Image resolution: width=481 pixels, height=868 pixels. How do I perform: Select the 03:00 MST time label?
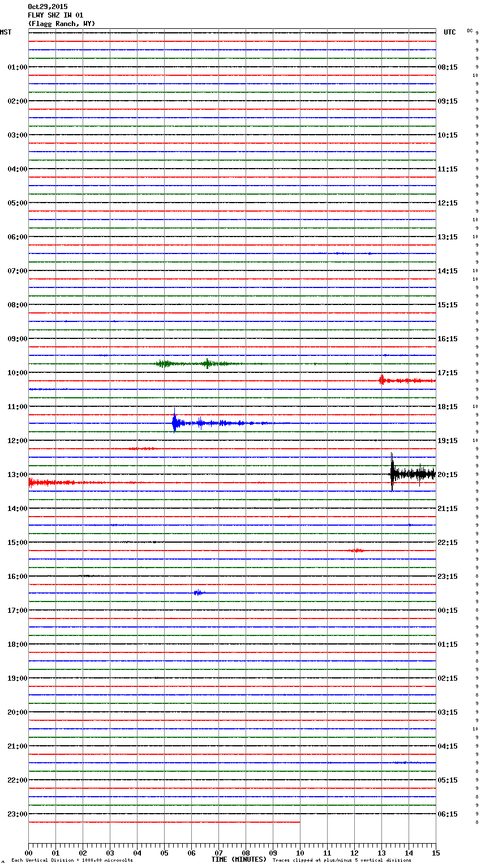[x=17, y=135]
